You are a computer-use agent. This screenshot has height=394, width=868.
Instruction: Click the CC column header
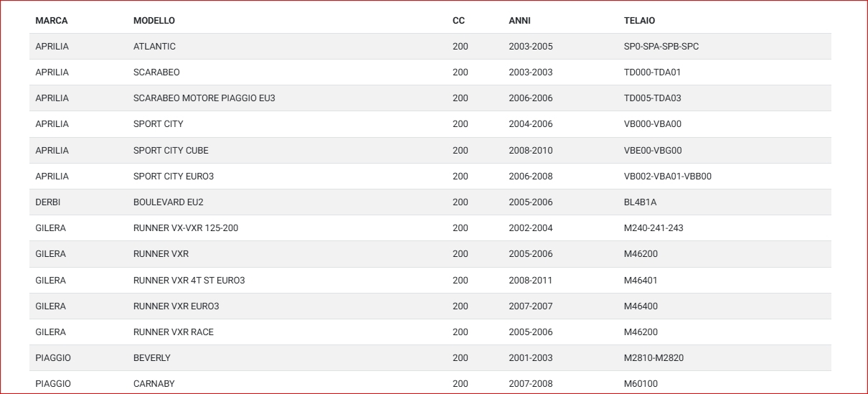click(458, 21)
